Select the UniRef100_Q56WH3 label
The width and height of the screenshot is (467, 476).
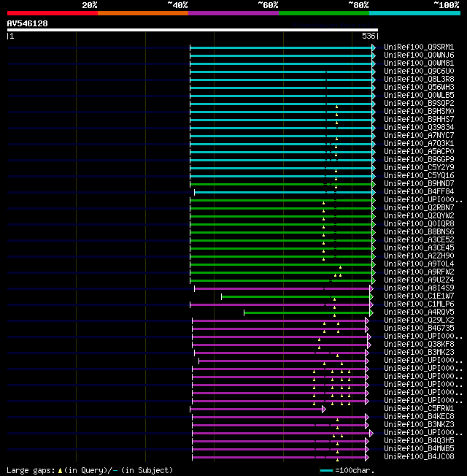pyautogui.click(x=419, y=87)
